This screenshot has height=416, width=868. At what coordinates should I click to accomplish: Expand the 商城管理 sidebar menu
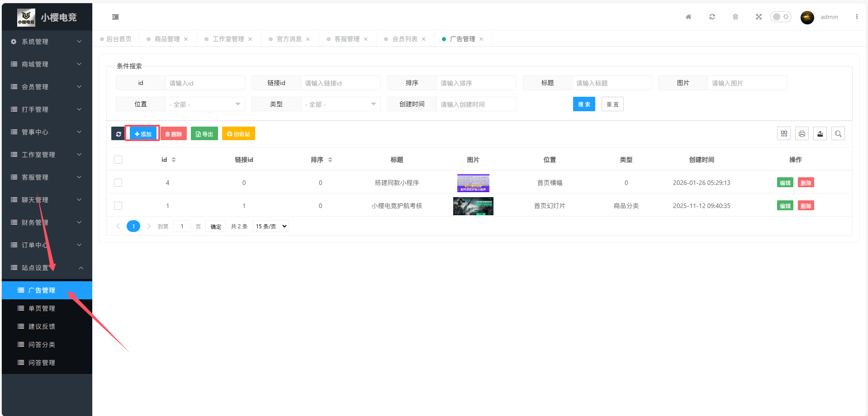(x=47, y=64)
